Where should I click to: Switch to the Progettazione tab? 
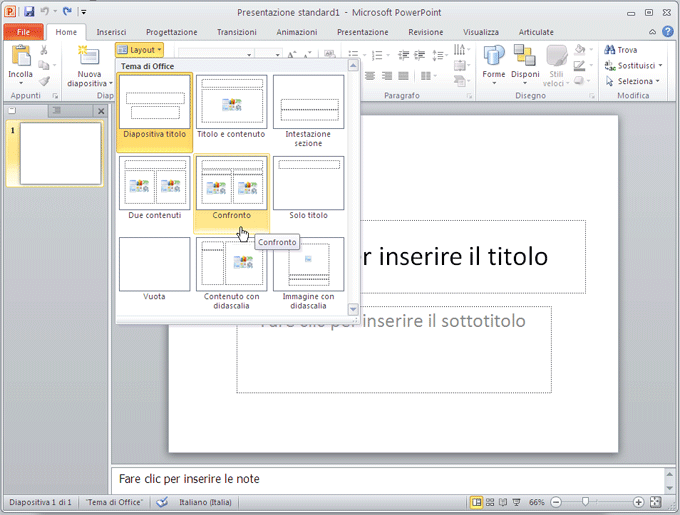(171, 32)
